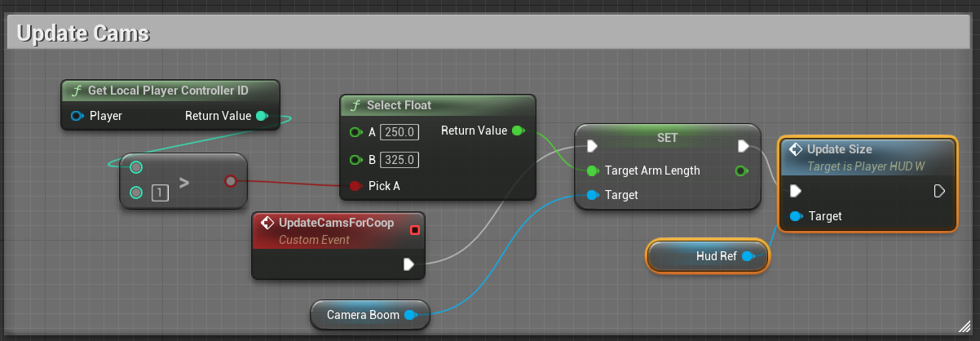Click the function icon on the Get Local Player Controller ID header
The width and height of the screenshot is (980, 341).
coord(77,91)
